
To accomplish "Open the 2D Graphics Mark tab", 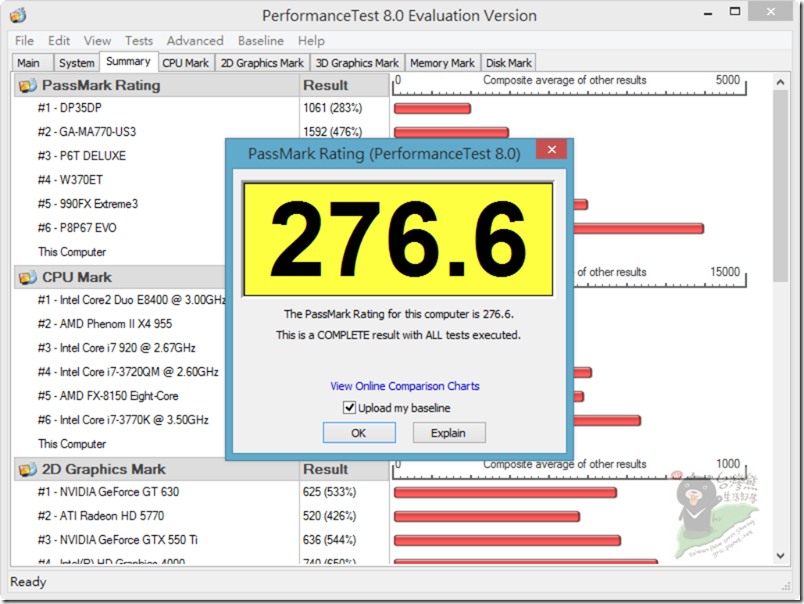I will pyautogui.click(x=262, y=63).
